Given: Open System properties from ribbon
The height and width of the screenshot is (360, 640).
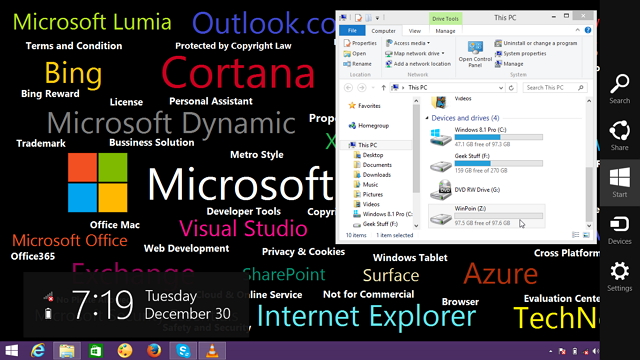Looking at the screenshot, I should [520, 53].
